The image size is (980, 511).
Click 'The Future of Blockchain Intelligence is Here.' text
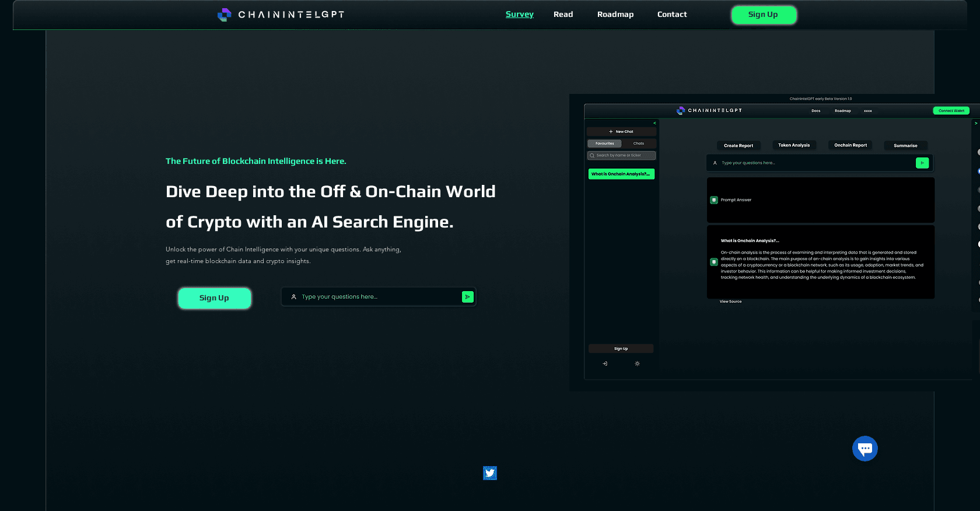coord(256,161)
